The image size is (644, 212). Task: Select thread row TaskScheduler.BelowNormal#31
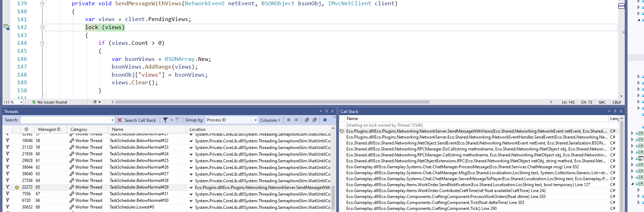pyautogui.click(x=166, y=194)
